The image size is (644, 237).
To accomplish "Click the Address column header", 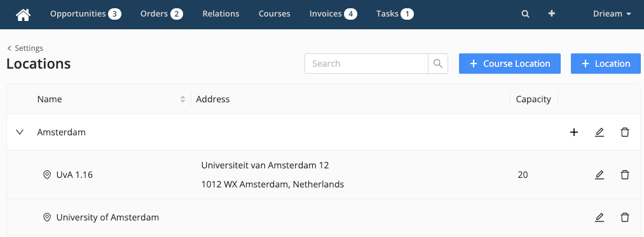I will 213,99.
